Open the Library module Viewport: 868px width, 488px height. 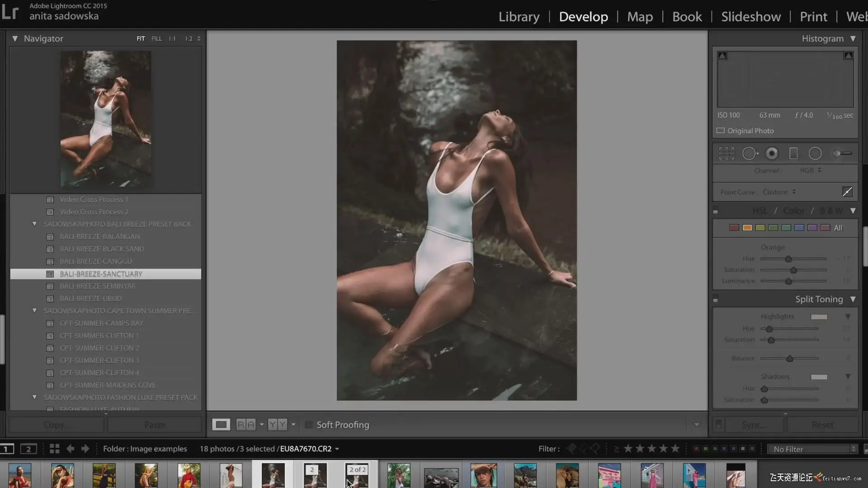click(x=519, y=17)
